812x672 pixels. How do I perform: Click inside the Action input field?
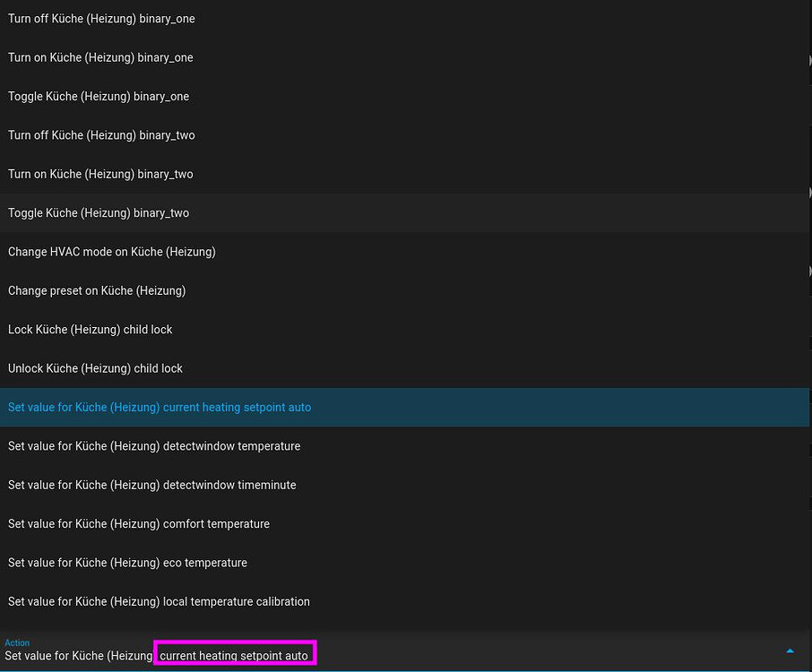pos(403,655)
